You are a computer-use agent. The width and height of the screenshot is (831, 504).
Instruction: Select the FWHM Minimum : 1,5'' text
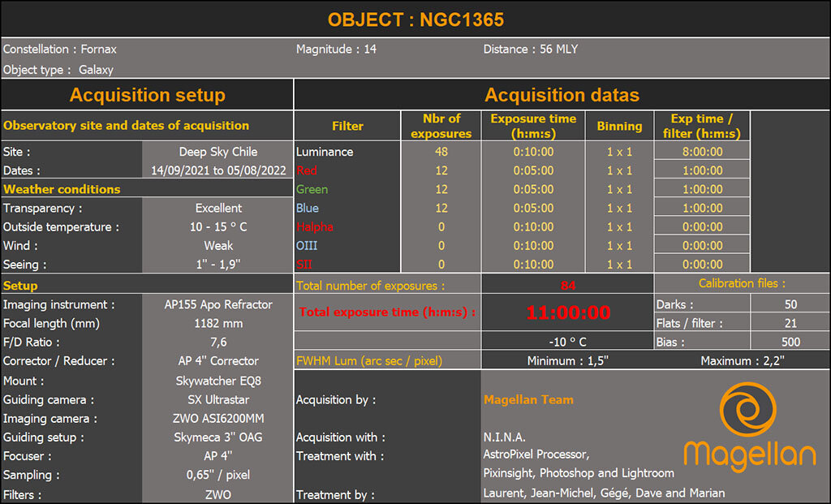coord(567,361)
